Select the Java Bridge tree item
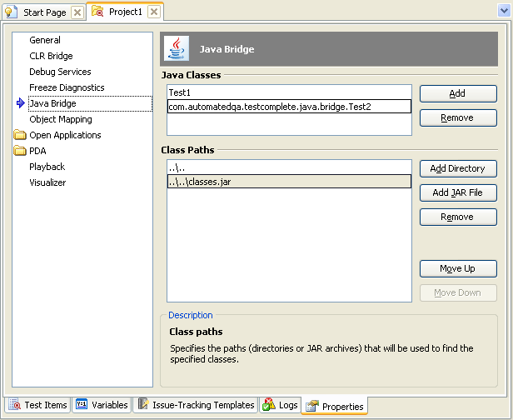The image size is (513, 420). coord(90,103)
